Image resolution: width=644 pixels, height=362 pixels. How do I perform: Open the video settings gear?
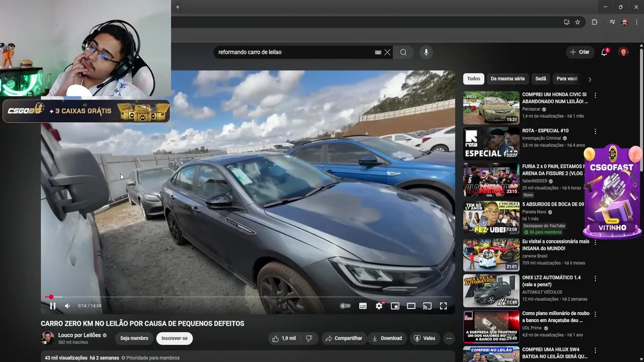coord(379,306)
